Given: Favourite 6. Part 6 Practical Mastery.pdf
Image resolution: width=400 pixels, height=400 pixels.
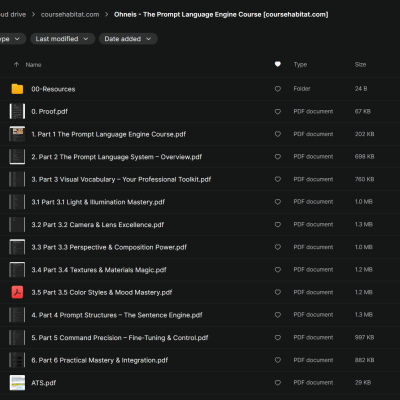Looking at the screenshot, I should [x=278, y=360].
